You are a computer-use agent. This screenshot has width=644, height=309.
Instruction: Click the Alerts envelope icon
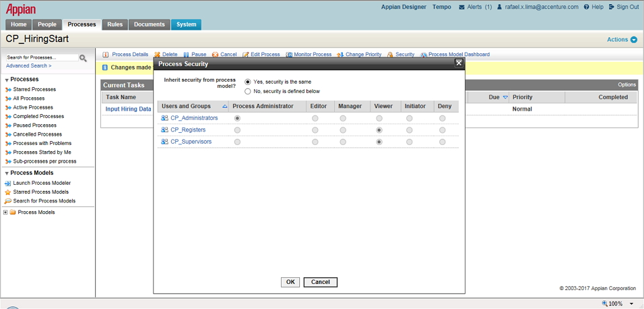point(461,7)
